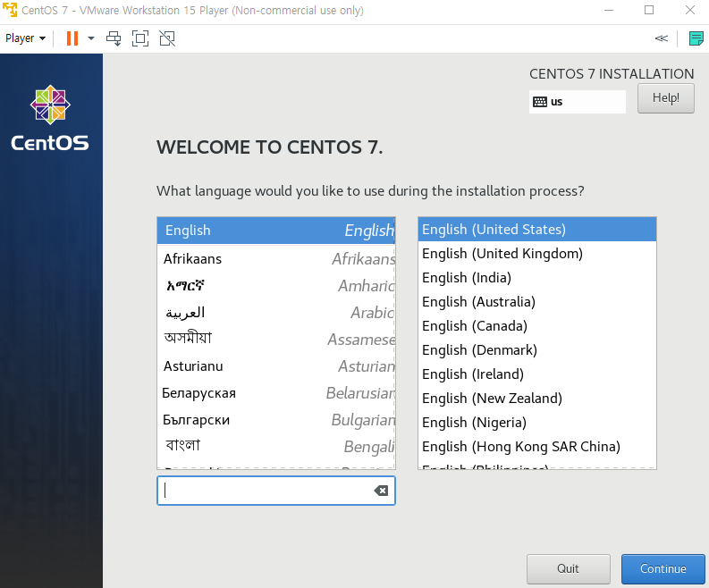709x588 pixels.
Task: Click the CentOS logo in sidebar
Action: point(50,118)
